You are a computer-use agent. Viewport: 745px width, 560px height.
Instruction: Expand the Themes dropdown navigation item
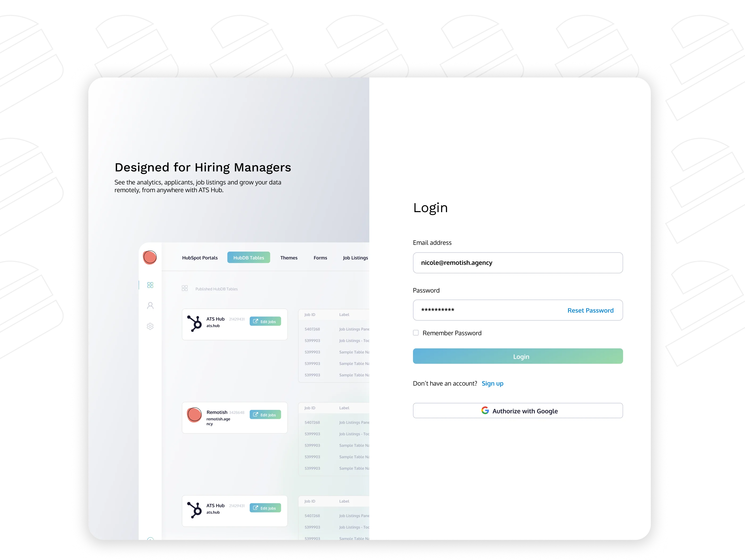(x=289, y=258)
